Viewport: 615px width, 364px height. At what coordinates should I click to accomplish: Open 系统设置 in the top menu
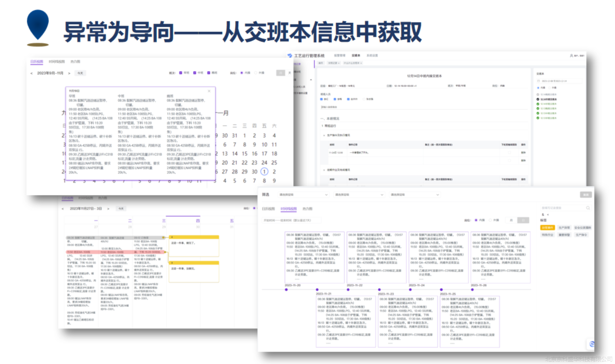372,56
